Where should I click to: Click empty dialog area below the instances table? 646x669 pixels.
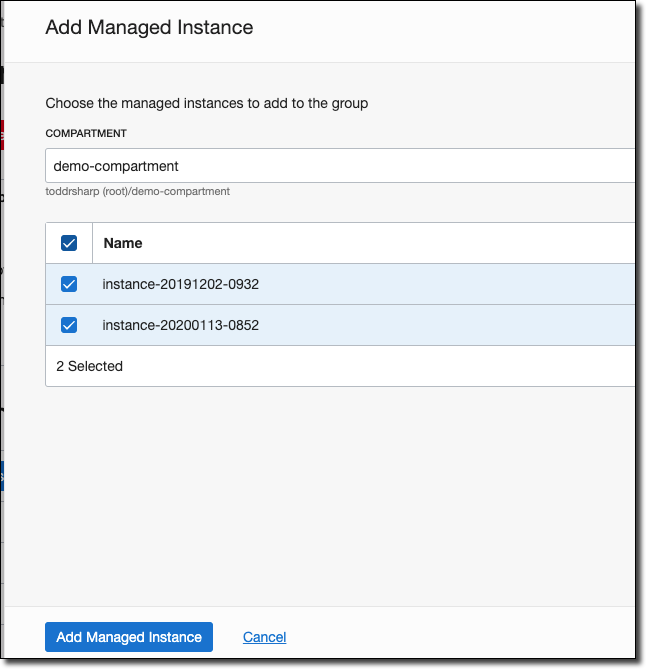pyautogui.click(x=340, y=490)
